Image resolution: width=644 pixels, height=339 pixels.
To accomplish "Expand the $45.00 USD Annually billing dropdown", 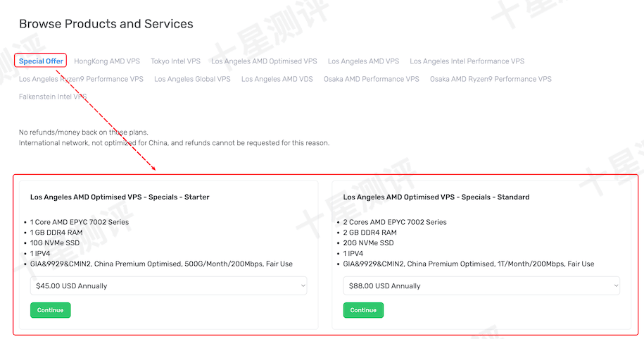I will click(169, 286).
